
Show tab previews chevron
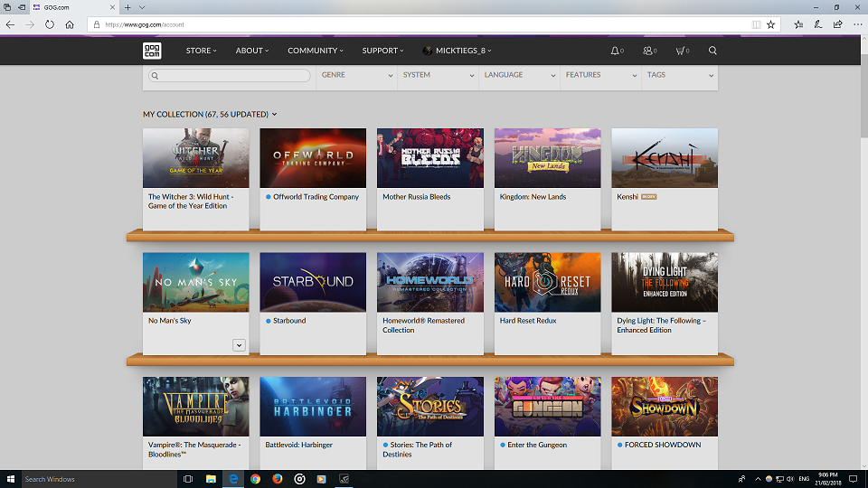[x=142, y=7]
